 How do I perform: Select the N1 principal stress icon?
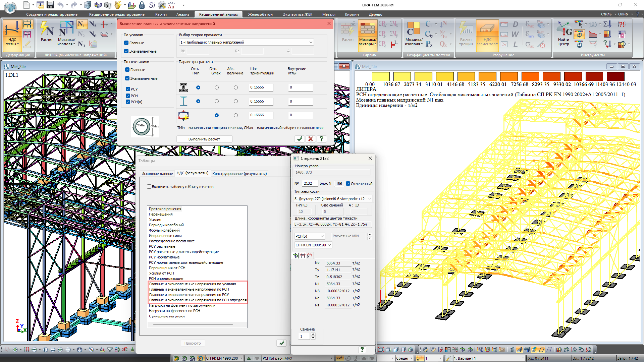point(81,24)
